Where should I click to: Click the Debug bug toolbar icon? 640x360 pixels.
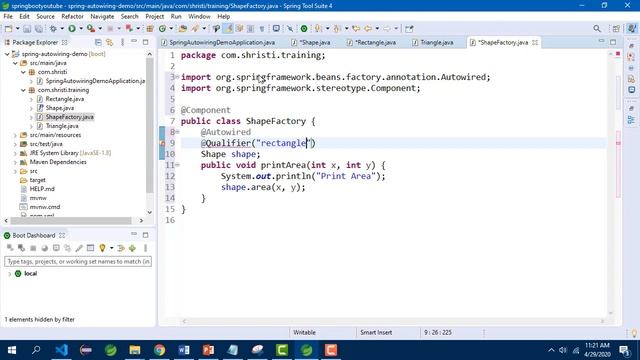[x=53, y=29]
